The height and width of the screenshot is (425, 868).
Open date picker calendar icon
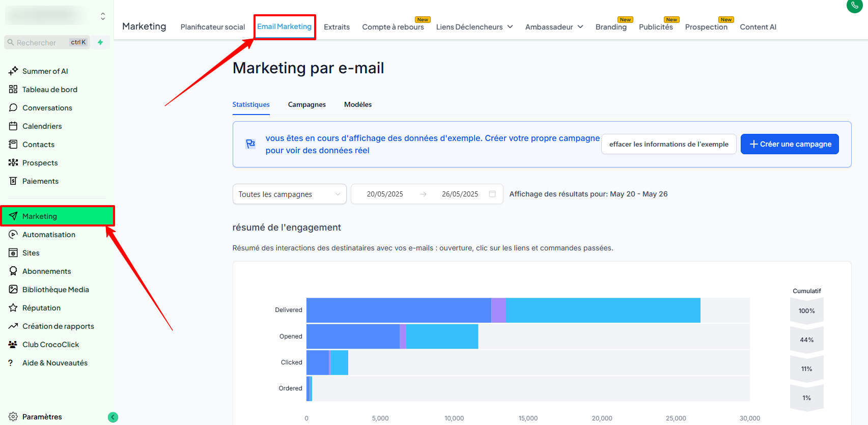[492, 194]
